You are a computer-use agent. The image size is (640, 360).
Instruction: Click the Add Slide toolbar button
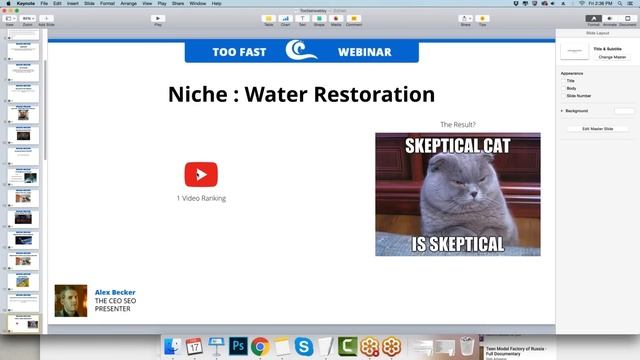(46, 18)
